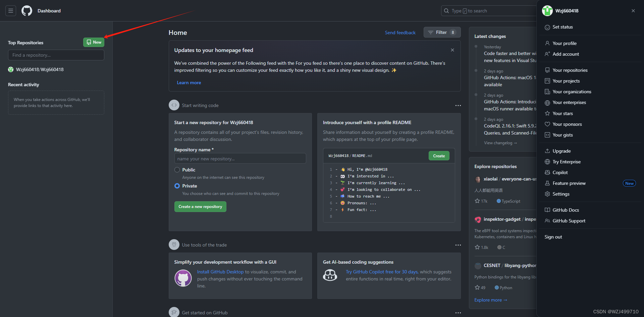Click the Start writing code icon
Image resolution: width=644 pixels, height=317 pixels.
174,105
